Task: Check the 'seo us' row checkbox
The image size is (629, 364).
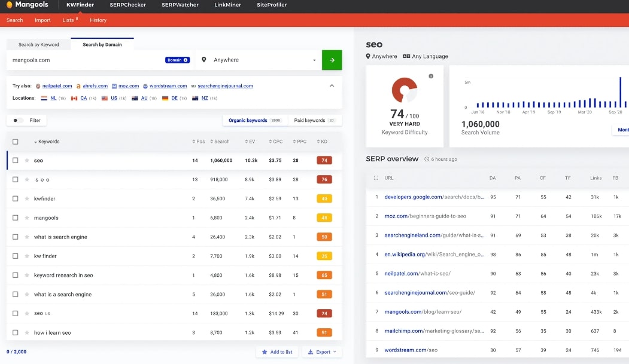Action: pyautogui.click(x=15, y=313)
